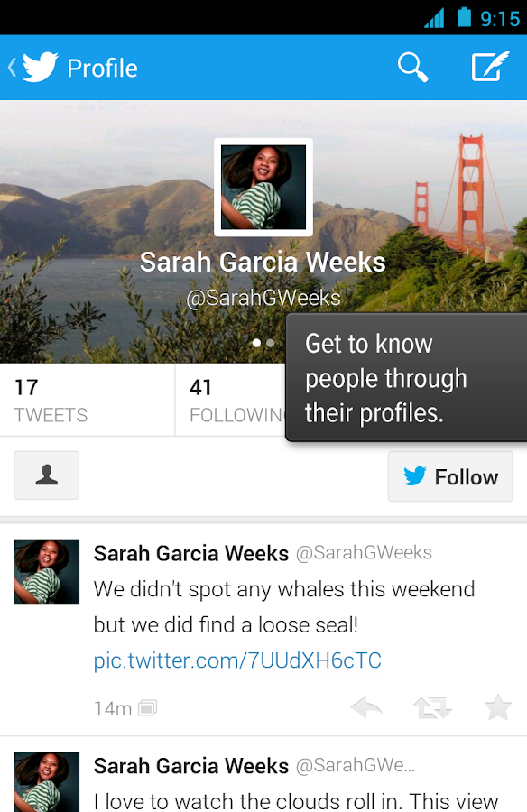Screen dimensions: 527x812
Task: Reply to the whales tweet
Action: pos(366,707)
